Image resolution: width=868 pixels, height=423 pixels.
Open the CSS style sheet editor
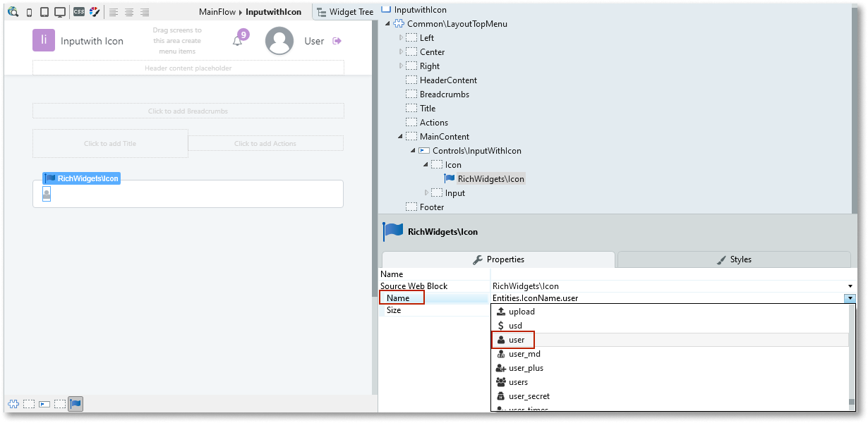coord(79,12)
